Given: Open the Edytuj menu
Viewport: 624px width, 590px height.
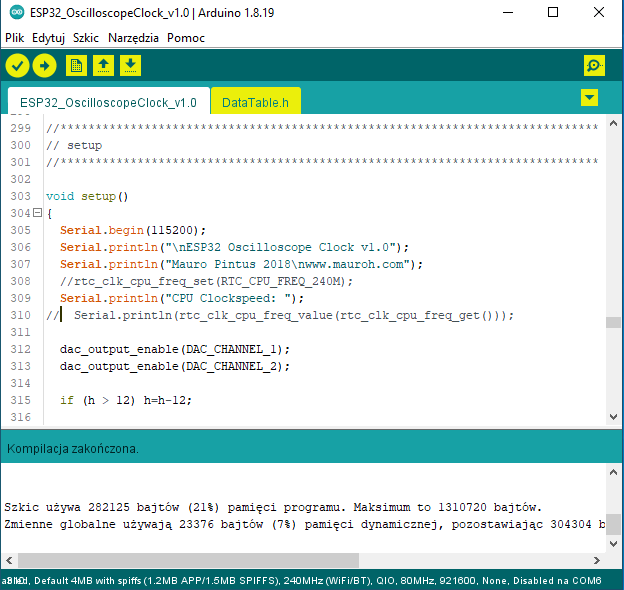Looking at the screenshot, I should tap(48, 38).
